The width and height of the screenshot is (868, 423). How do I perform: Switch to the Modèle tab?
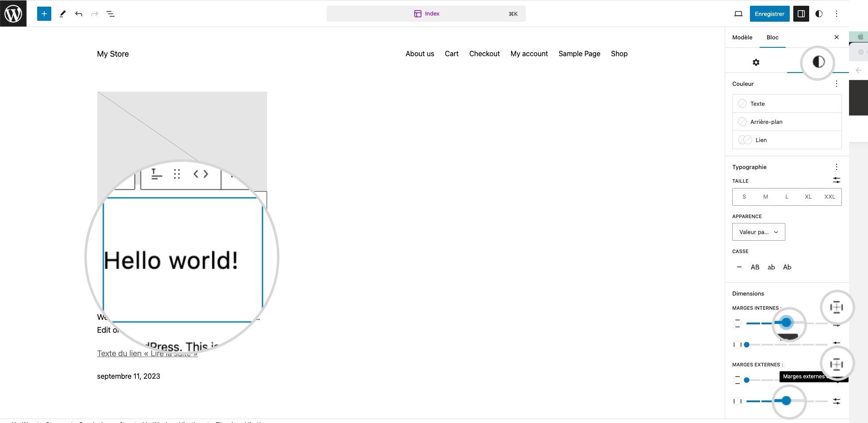point(742,37)
